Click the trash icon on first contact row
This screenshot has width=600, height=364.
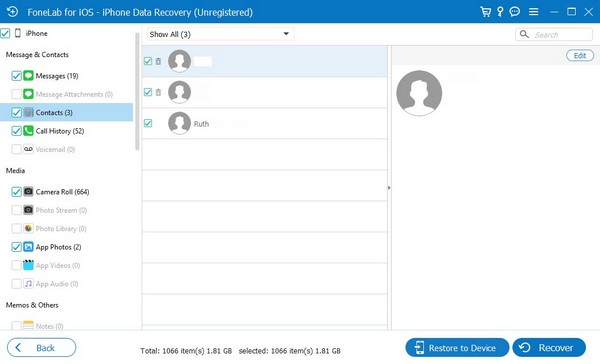click(x=158, y=61)
